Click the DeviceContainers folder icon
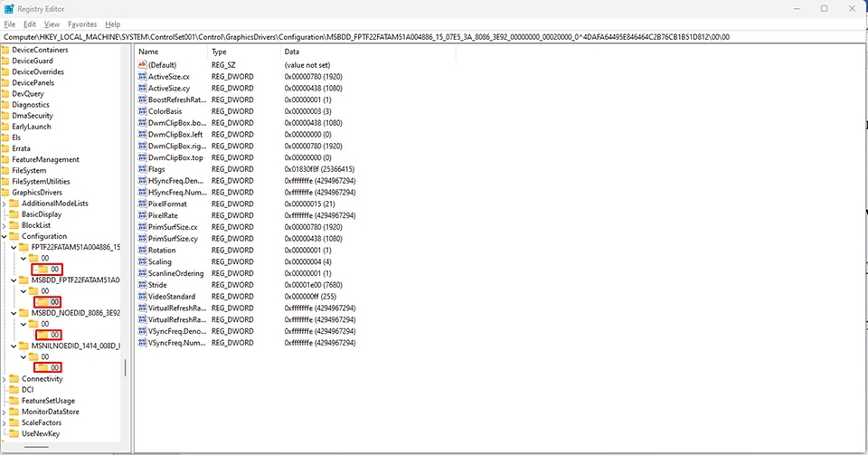Viewport: 868px width, 455px height. coord(5,50)
